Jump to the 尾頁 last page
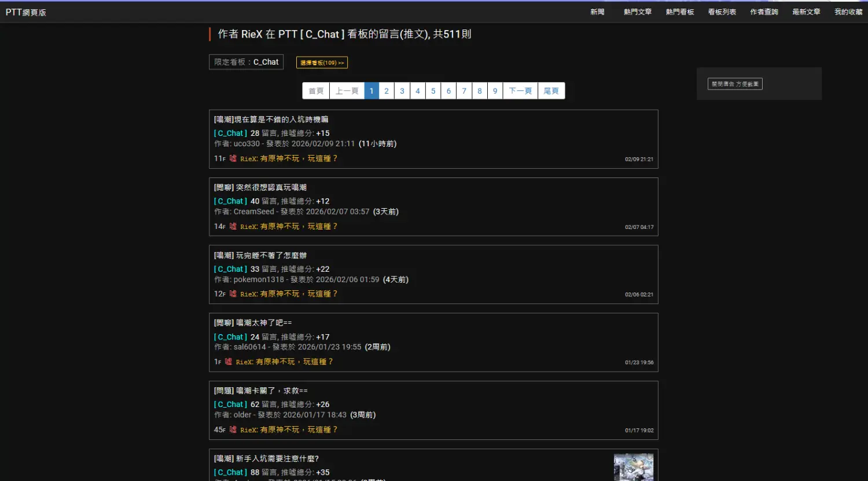This screenshot has height=481, width=868. [551, 91]
